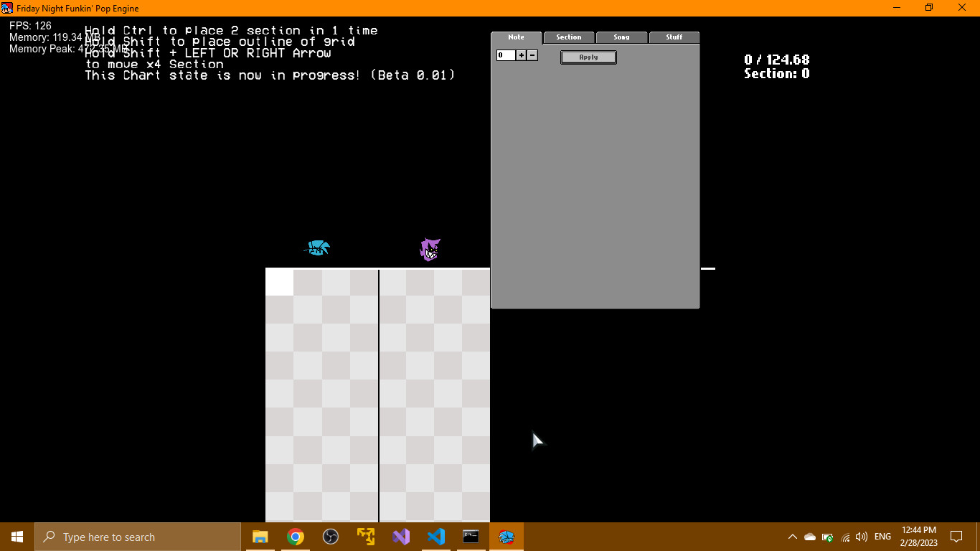Image resolution: width=980 pixels, height=551 pixels.
Task: Open the Windows Start menu
Action: point(17,537)
